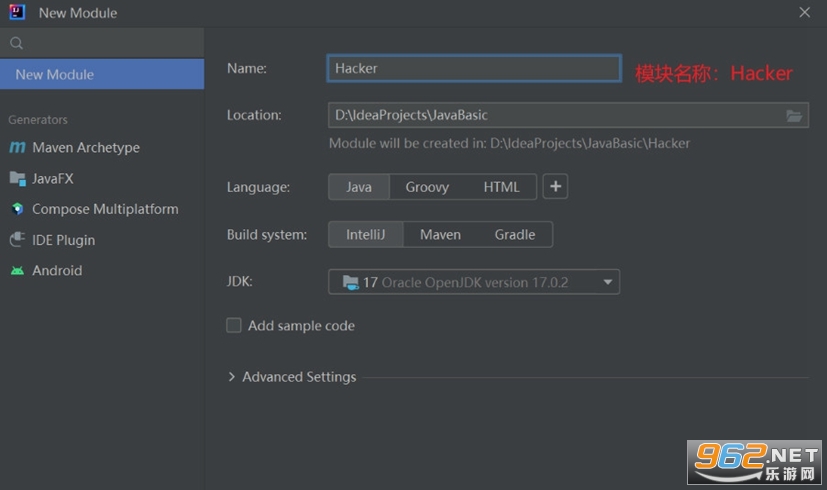The height and width of the screenshot is (490, 827).
Task: Click the JDK folder icon in the combo box
Action: click(351, 282)
